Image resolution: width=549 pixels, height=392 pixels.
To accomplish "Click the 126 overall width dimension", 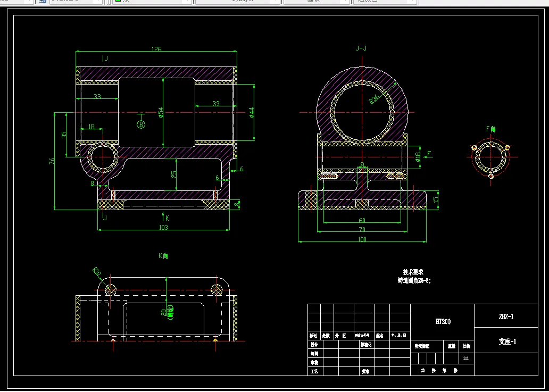I will [156, 48].
